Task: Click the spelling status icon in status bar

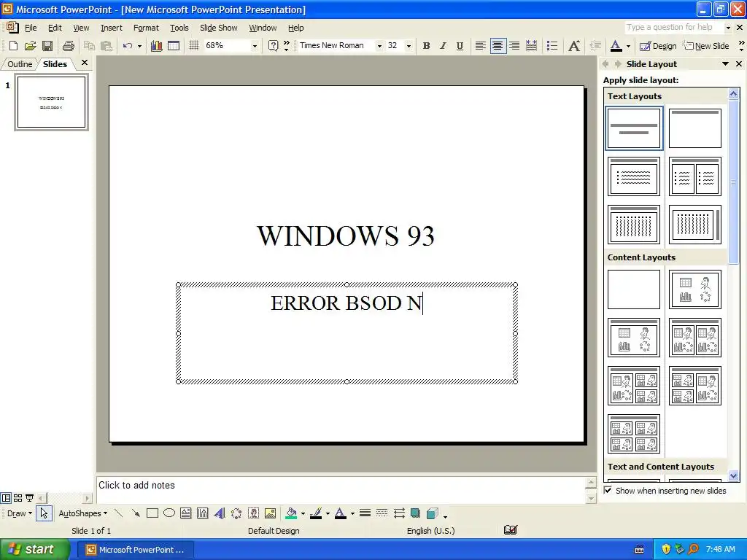Action: tap(510, 530)
